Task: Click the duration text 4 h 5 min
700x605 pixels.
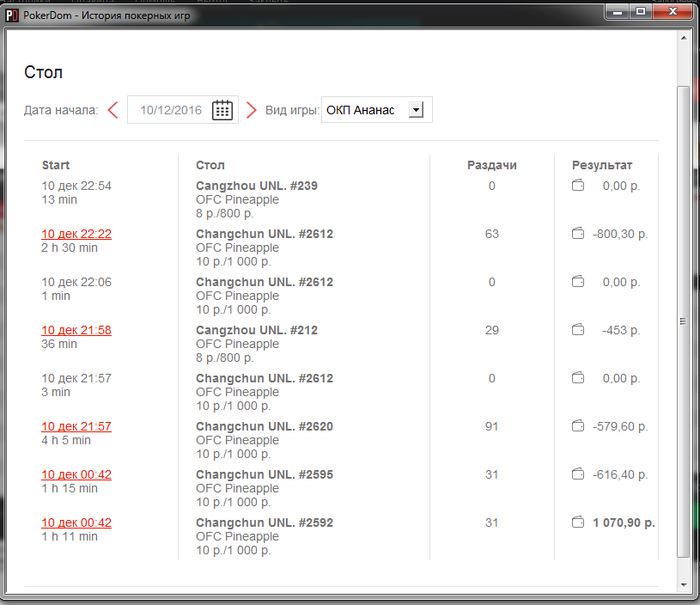Action: click(66, 440)
